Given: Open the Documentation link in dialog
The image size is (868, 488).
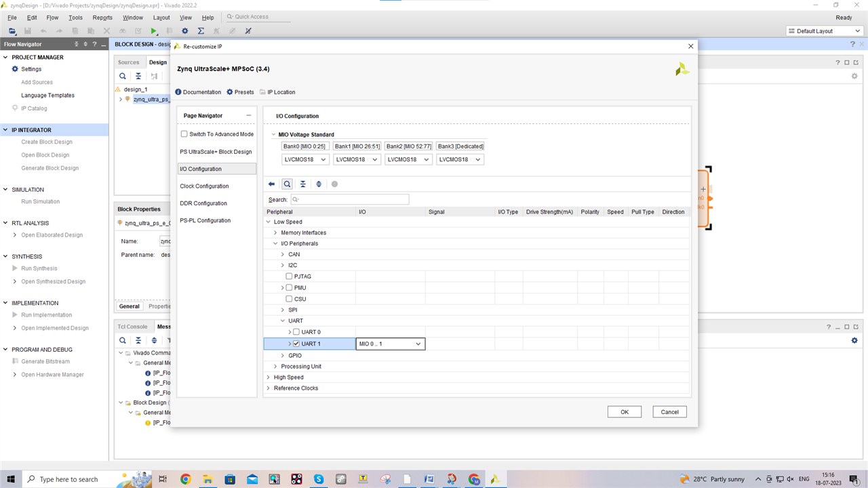Looking at the screenshot, I should coord(198,92).
